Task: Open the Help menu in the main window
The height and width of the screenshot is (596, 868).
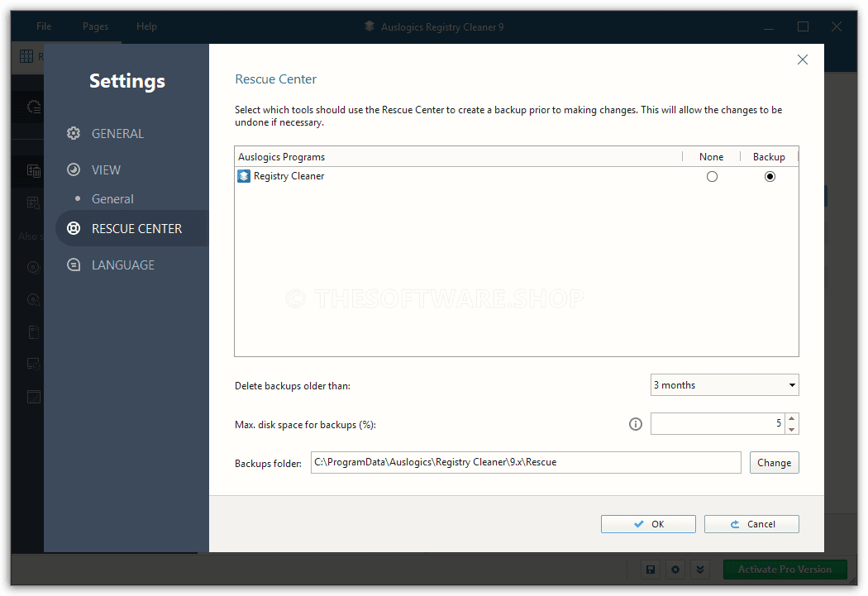Action: pos(146,26)
